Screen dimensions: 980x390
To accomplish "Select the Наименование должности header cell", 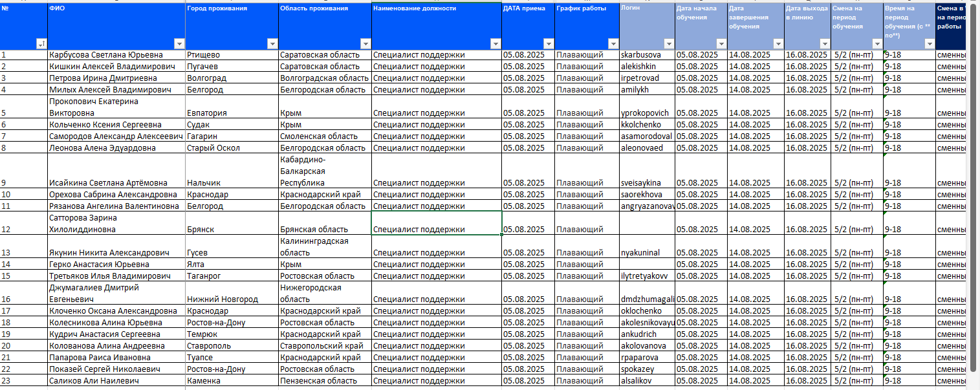I will click(437, 26).
